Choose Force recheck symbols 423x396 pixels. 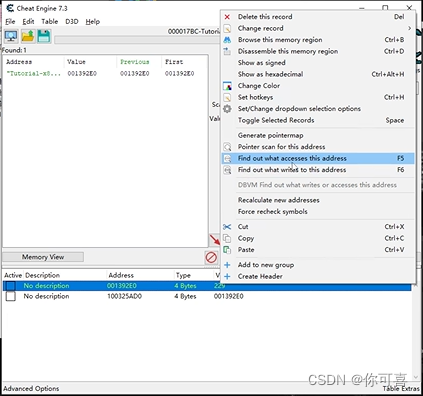click(x=318, y=212)
